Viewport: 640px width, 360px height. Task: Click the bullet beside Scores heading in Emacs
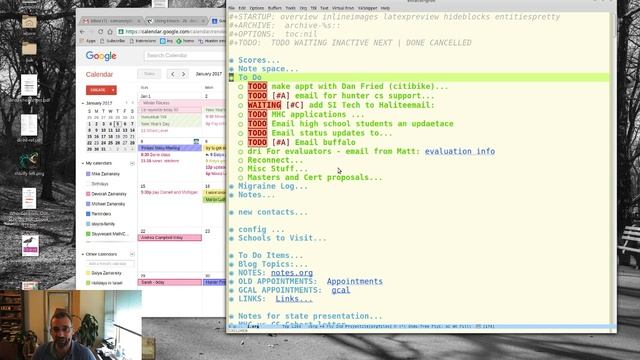click(x=231, y=60)
